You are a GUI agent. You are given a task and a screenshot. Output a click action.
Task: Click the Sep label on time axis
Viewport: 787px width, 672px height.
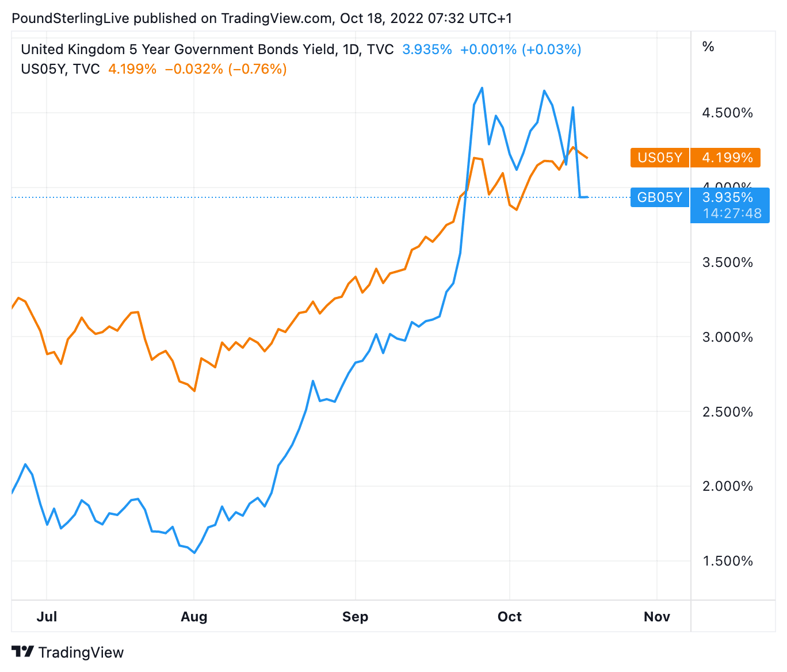click(355, 617)
